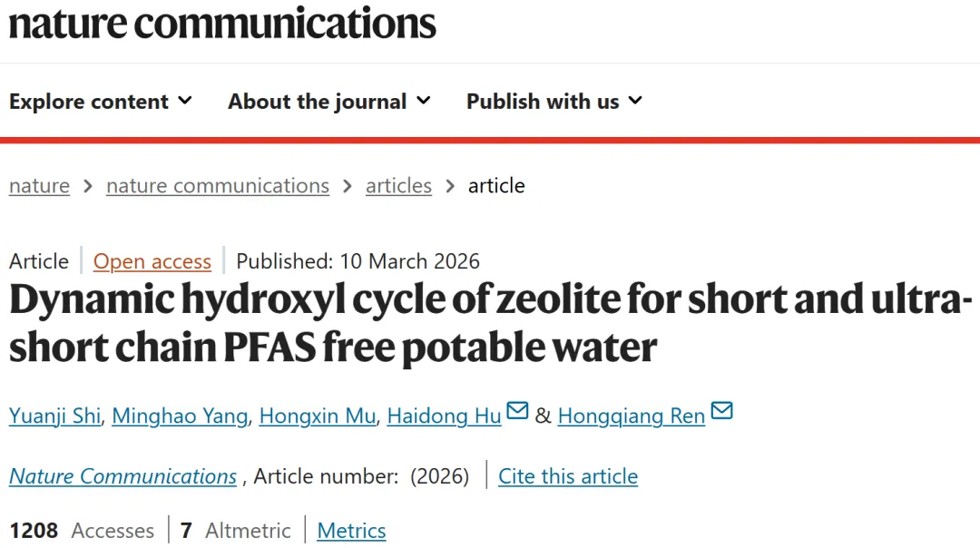Select author Hongxin Mu
The image size is (980, 548).
pos(318,416)
